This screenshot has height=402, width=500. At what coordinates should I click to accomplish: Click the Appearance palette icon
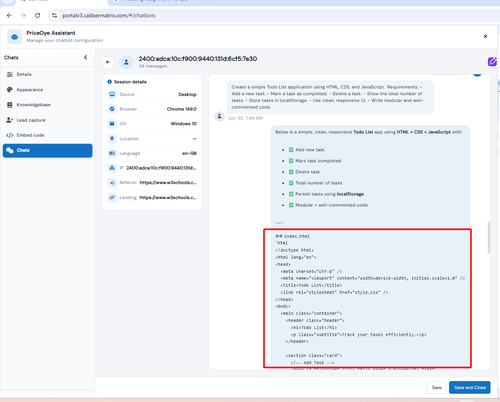pos(10,90)
